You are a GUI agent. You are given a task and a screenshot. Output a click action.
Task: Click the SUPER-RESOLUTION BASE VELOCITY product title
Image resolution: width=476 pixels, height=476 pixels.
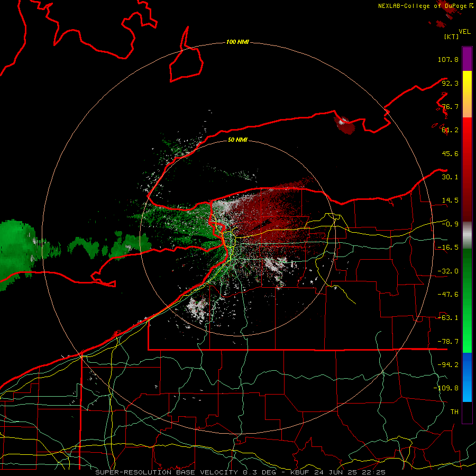pyautogui.click(x=167, y=472)
